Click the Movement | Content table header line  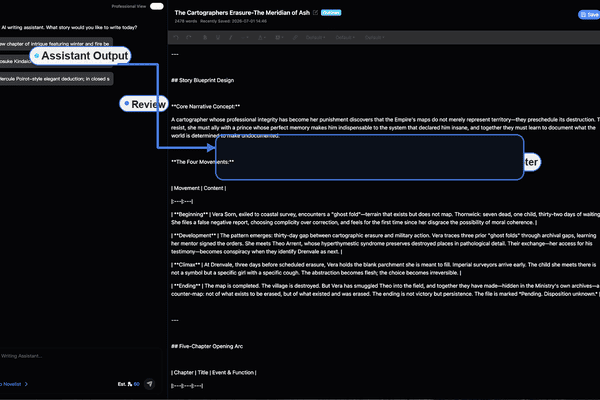pos(199,188)
